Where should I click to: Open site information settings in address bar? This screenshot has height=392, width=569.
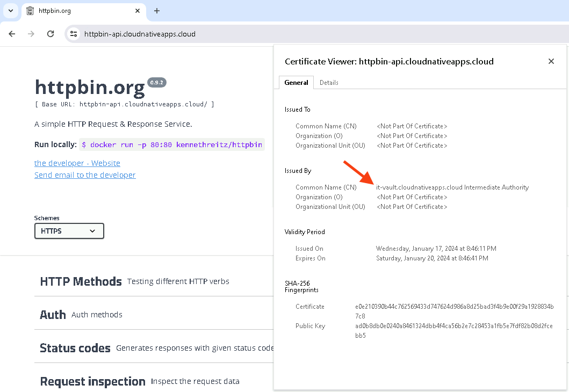[x=73, y=33]
